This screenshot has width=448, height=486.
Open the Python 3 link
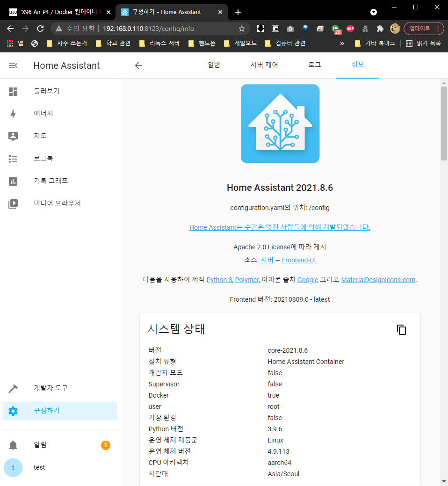(x=219, y=280)
